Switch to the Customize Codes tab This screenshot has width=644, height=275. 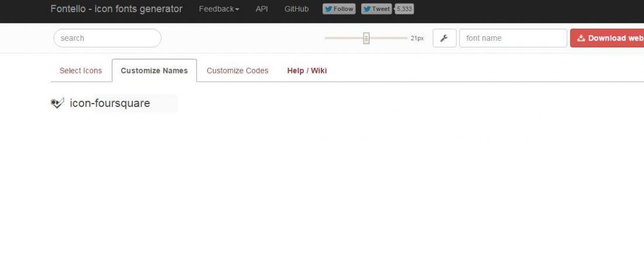(237, 71)
